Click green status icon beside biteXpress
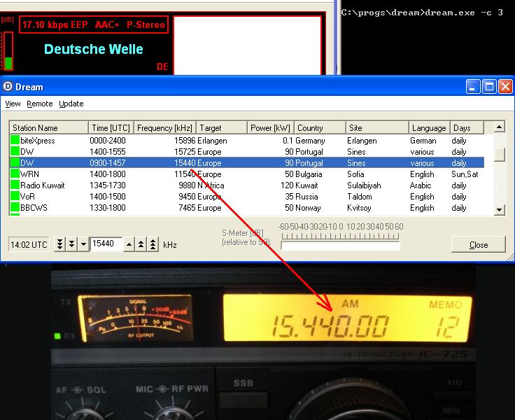 (15, 140)
